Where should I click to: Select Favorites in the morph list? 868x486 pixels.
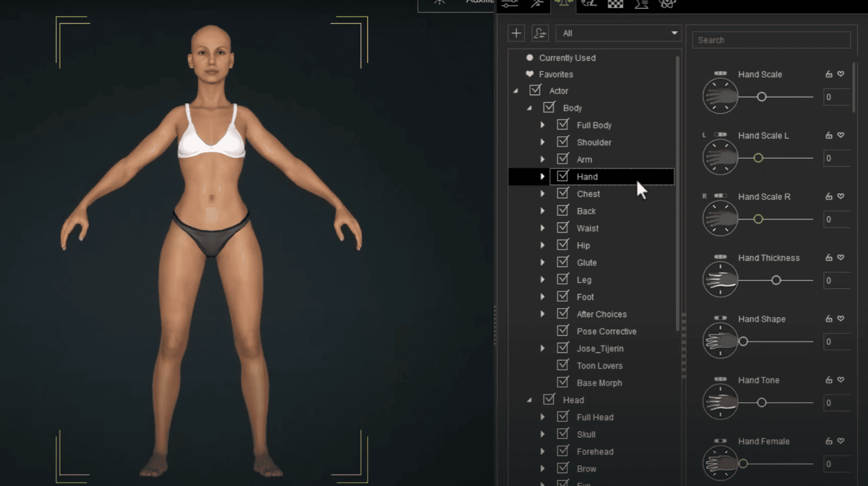point(556,74)
